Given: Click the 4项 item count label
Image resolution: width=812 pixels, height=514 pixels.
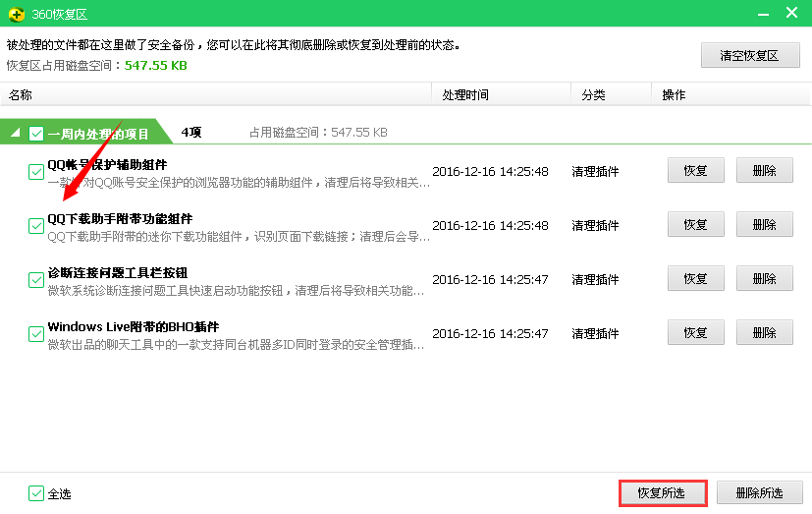Looking at the screenshot, I should 191,132.
